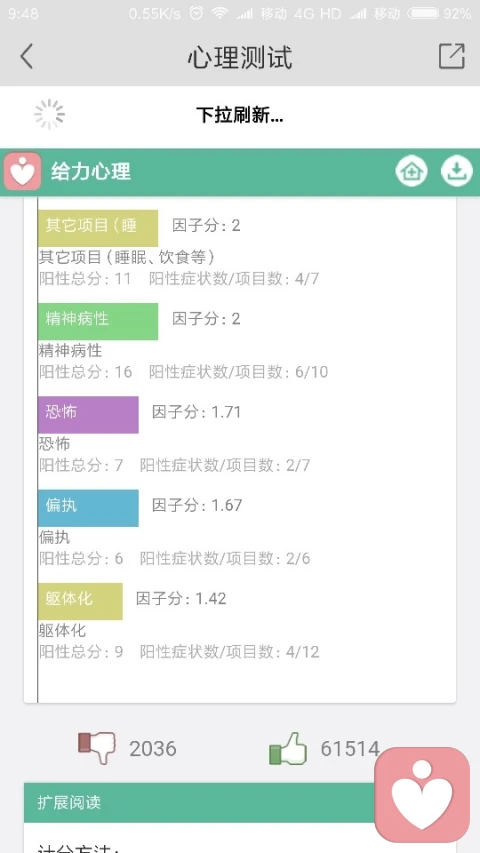Select the 偏执 blue factor bar
This screenshot has width=480, height=853.
[x=88, y=508]
